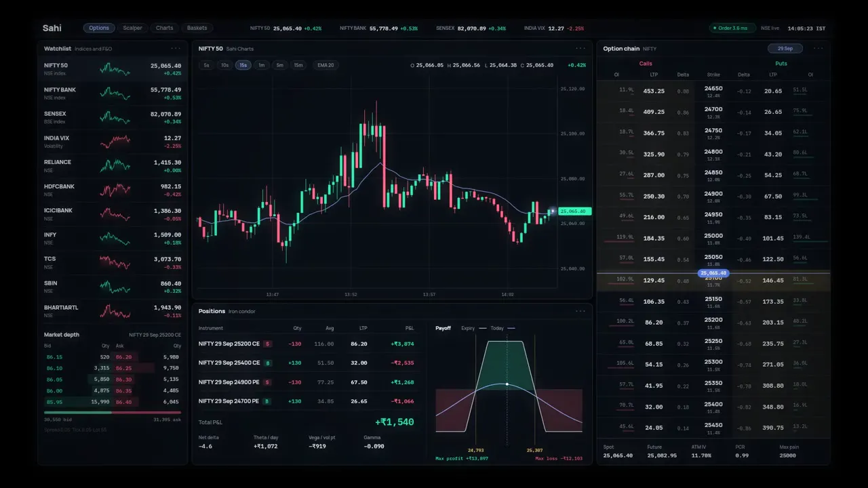Screen dimensions: 868x488
Task: Click the NSE live status label
Action: click(x=770, y=28)
